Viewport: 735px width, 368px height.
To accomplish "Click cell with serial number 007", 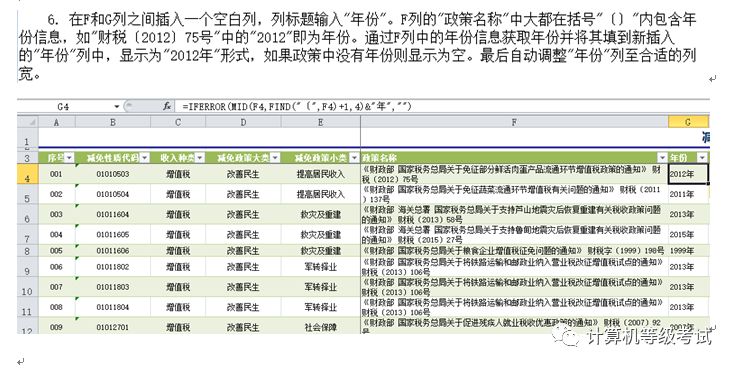I will 56,287.
